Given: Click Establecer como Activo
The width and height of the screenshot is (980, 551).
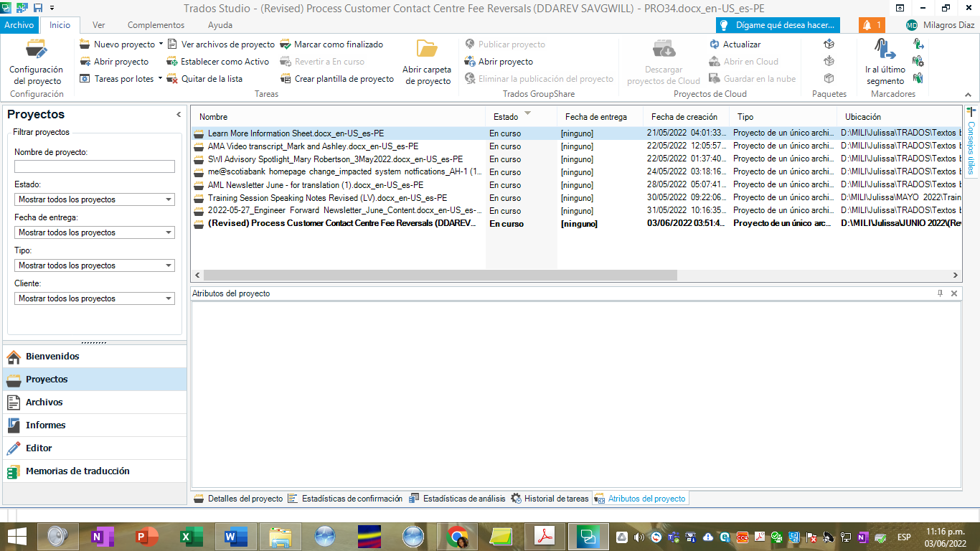Looking at the screenshot, I should (218, 62).
